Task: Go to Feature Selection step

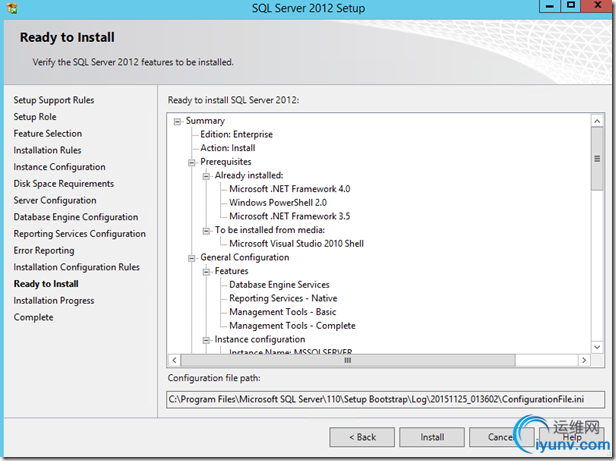Action: 48,134
